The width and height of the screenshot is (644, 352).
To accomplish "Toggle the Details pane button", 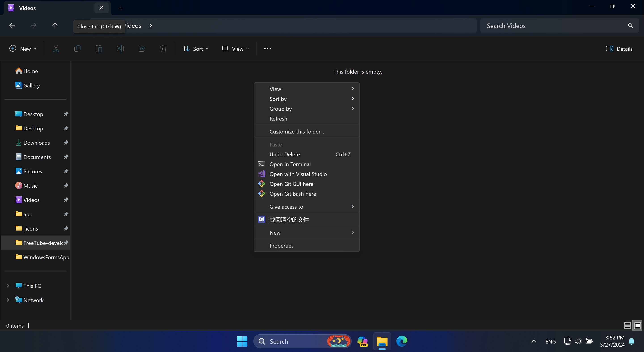I will 619,49.
